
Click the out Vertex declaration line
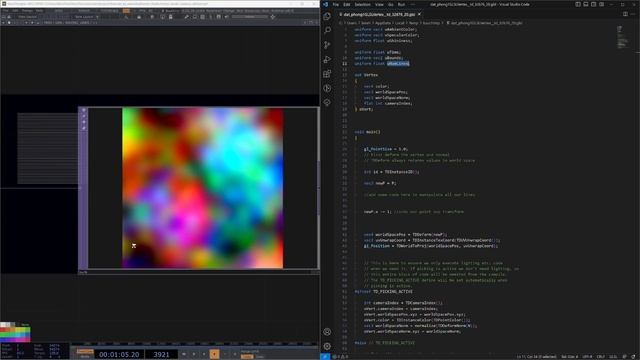tap(366, 75)
